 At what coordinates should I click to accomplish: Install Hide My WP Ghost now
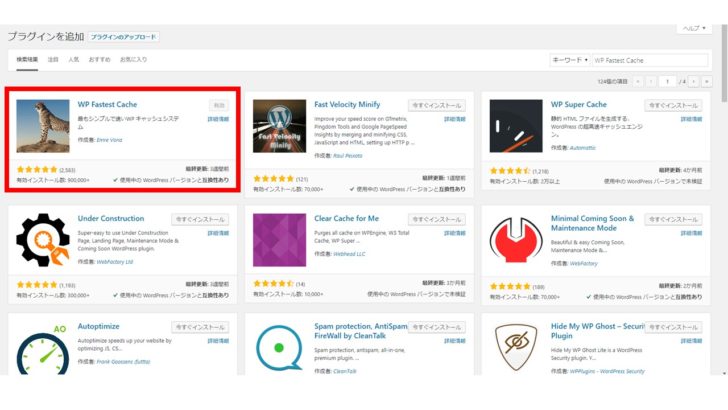tap(673, 327)
